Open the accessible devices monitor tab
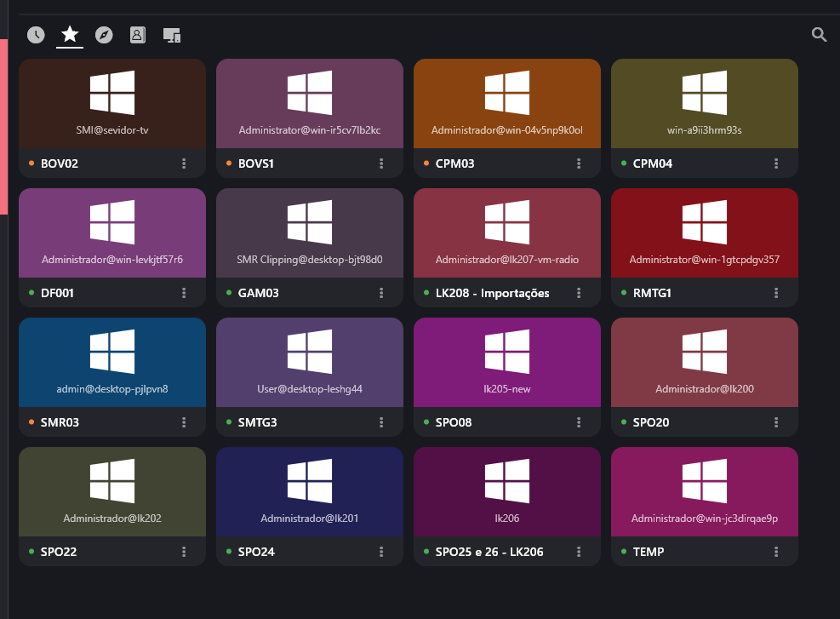This screenshot has width=840, height=619. (171, 36)
